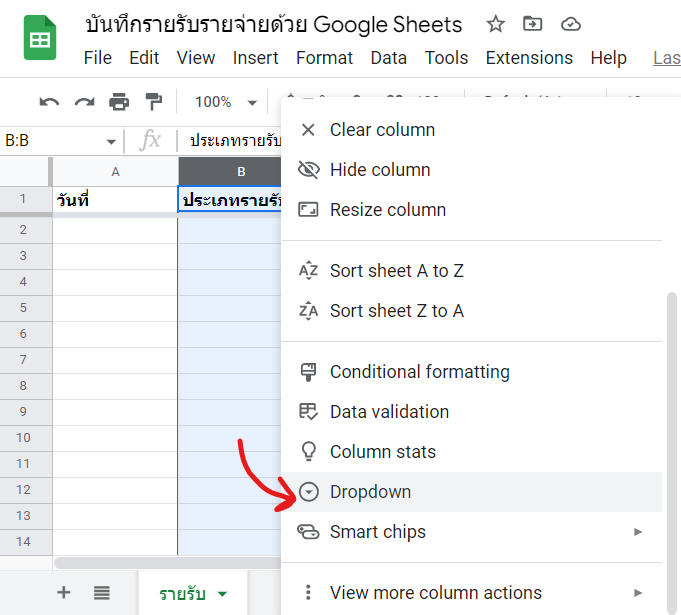Open the Format menu
This screenshot has height=615, width=681.
pos(324,58)
